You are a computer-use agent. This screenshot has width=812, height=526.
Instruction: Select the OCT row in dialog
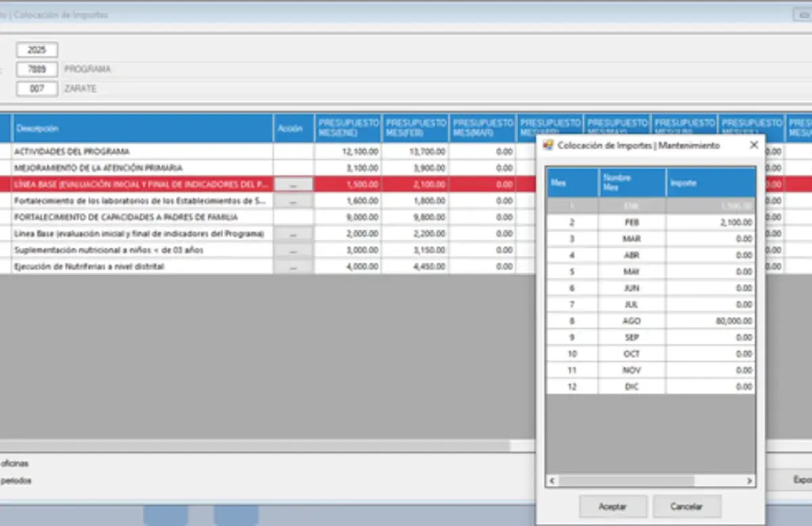tap(651, 354)
